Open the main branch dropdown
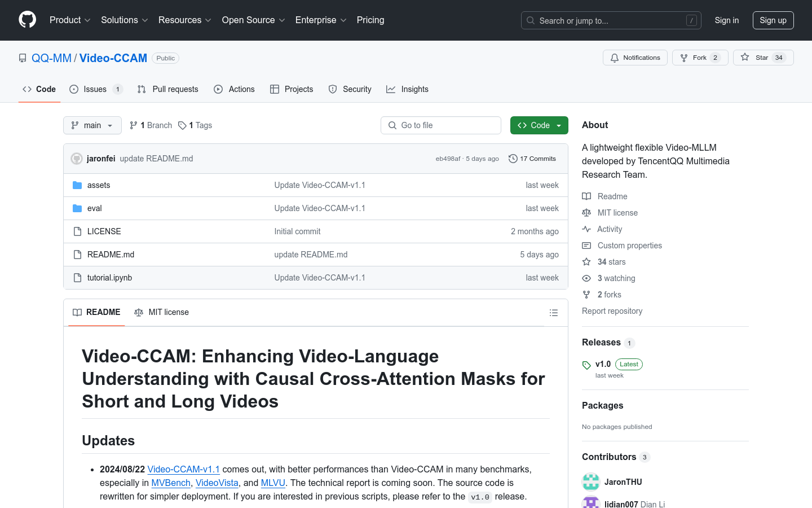Viewport: 812px width, 508px height. point(92,125)
